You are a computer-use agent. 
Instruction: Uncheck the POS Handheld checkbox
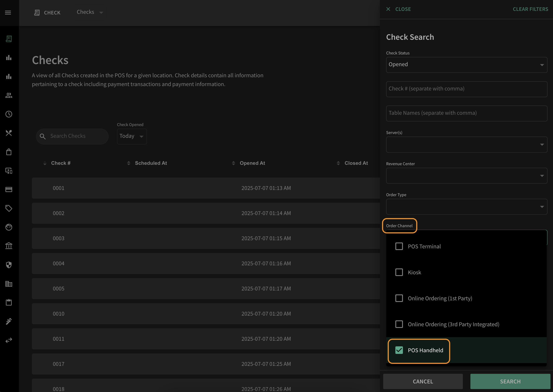pyautogui.click(x=399, y=350)
